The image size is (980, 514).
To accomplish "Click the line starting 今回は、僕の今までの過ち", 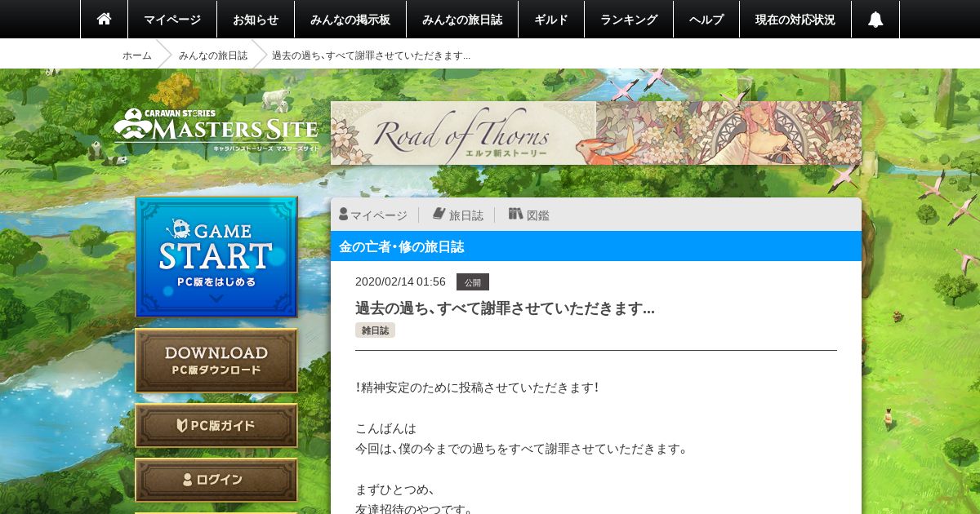I will click(523, 449).
